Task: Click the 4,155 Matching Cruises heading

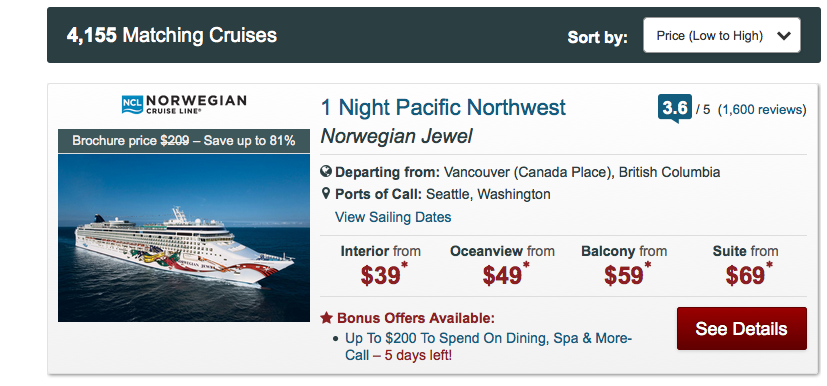Action: (171, 35)
